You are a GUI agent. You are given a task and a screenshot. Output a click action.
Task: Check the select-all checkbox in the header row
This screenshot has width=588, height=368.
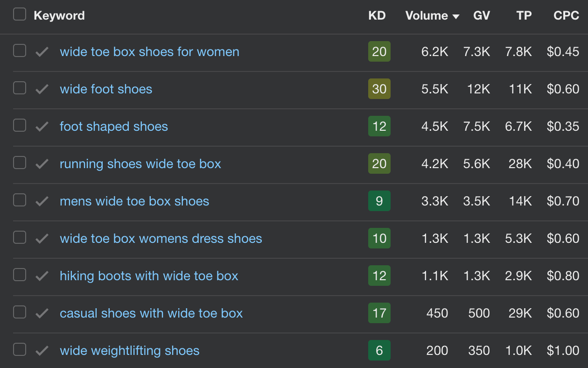(x=19, y=14)
